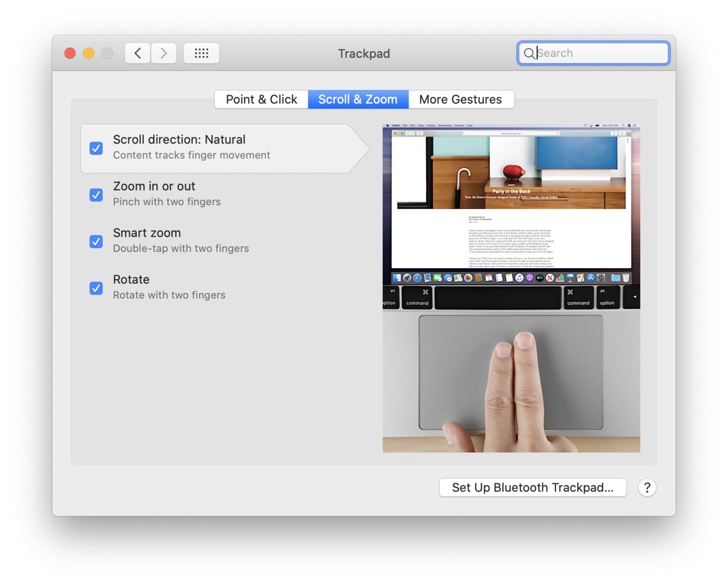Click the Messages icon in the preview dock

pos(448,278)
